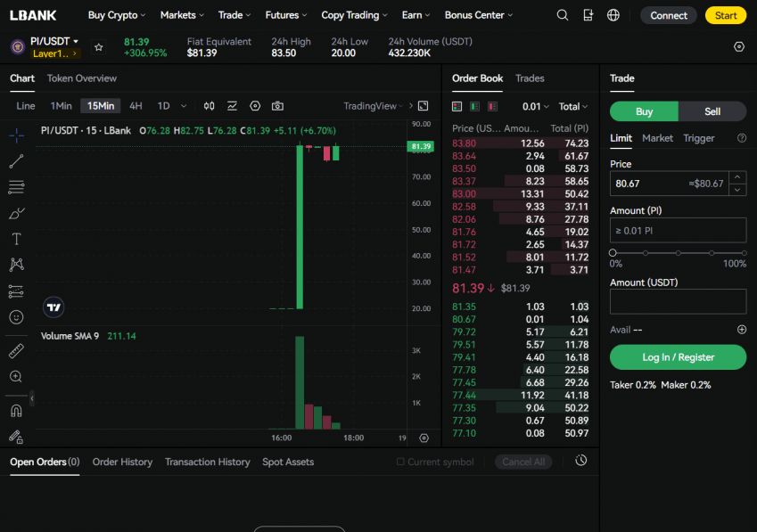Open the Order History tab
Viewport: 757px width, 532px height.
coord(122,462)
